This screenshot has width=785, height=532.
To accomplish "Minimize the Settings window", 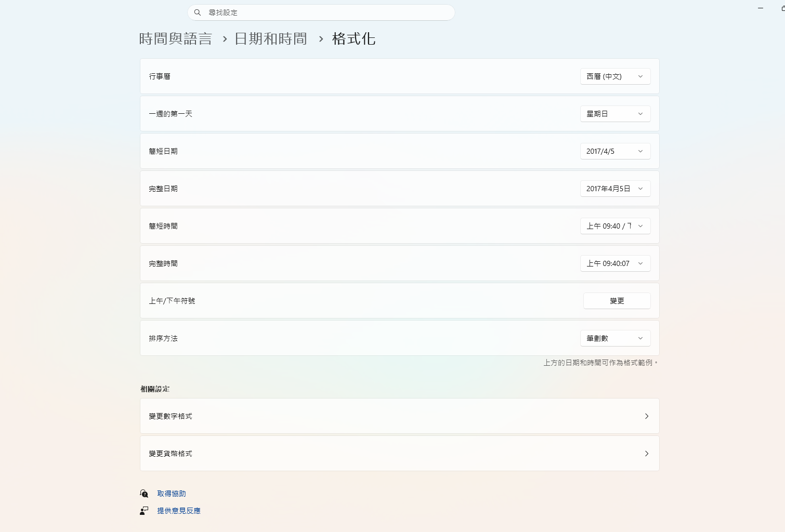I will pyautogui.click(x=761, y=8).
